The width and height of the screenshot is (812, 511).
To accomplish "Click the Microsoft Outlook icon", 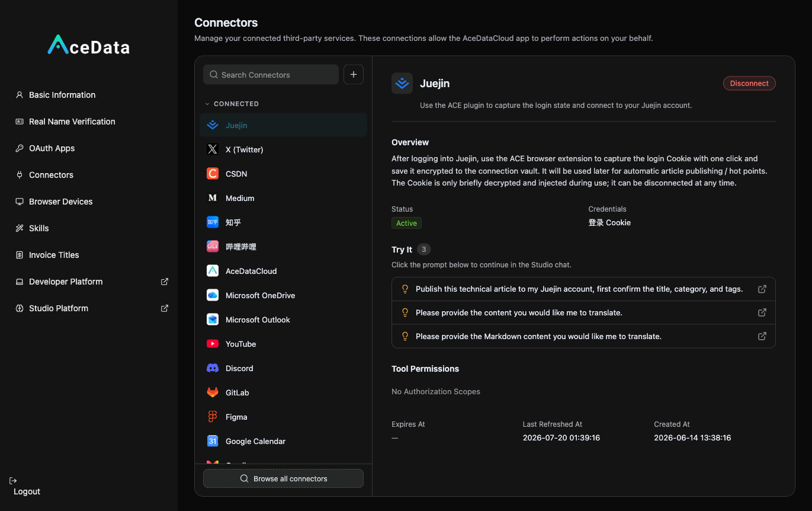I will (x=213, y=320).
